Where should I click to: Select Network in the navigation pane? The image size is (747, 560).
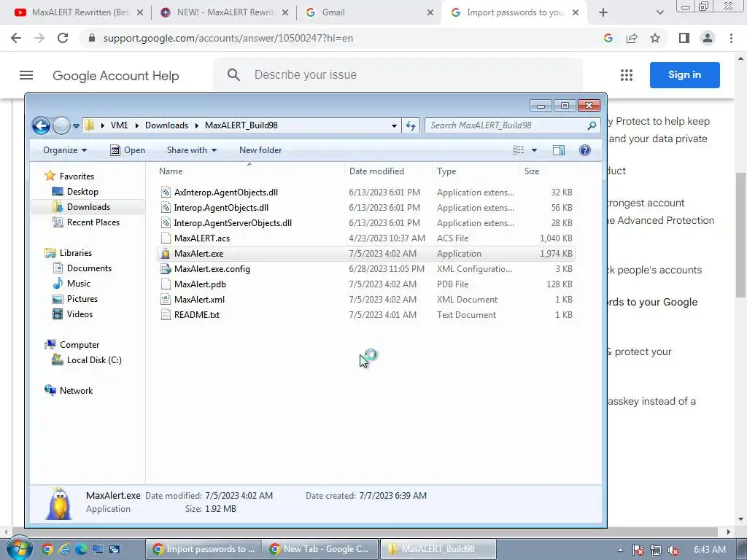click(x=69, y=391)
